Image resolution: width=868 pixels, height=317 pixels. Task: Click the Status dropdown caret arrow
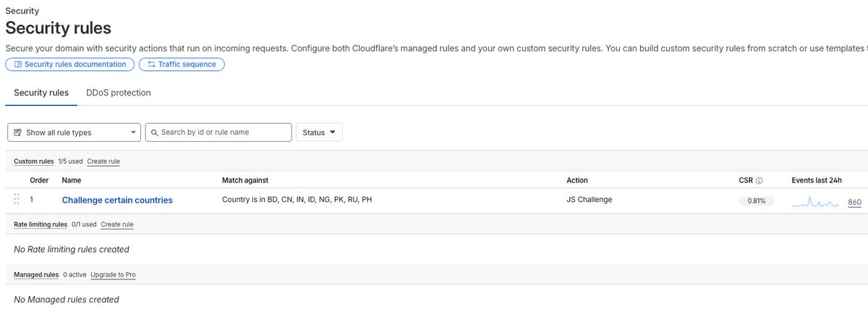pyautogui.click(x=332, y=132)
